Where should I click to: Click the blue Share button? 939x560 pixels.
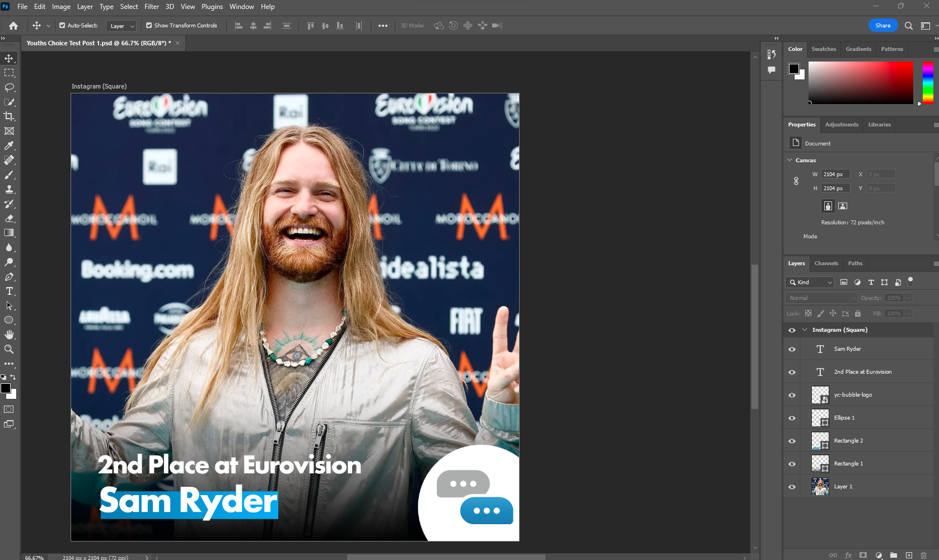[x=882, y=25]
